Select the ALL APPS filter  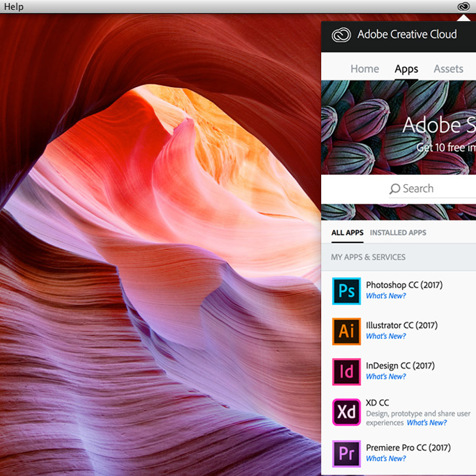(347, 233)
